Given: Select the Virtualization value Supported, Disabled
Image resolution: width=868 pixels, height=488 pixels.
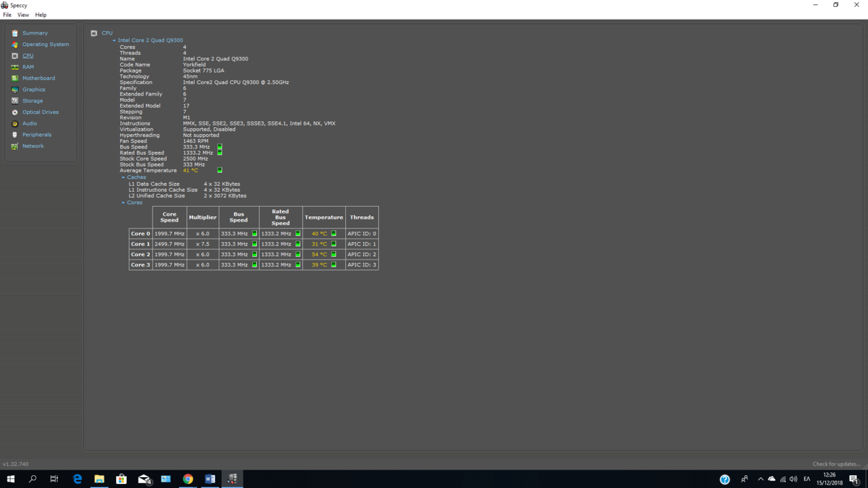Looking at the screenshot, I should coord(210,129).
